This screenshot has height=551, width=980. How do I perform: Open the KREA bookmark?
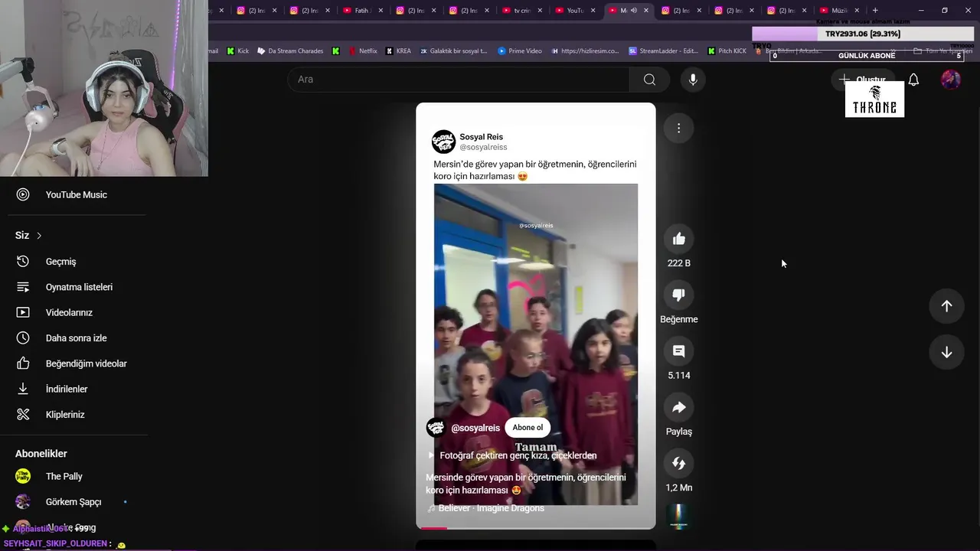coord(398,51)
